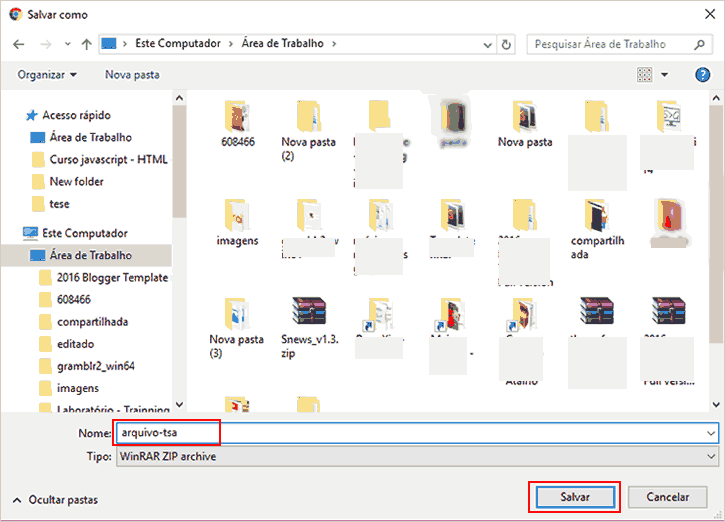Click the Nova pasta toolbar button
The width and height of the screenshot is (725, 522).
pyautogui.click(x=132, y=75)
